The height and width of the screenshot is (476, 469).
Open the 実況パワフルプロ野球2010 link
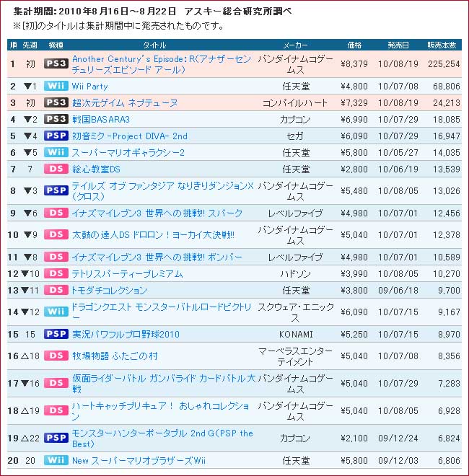126,335
